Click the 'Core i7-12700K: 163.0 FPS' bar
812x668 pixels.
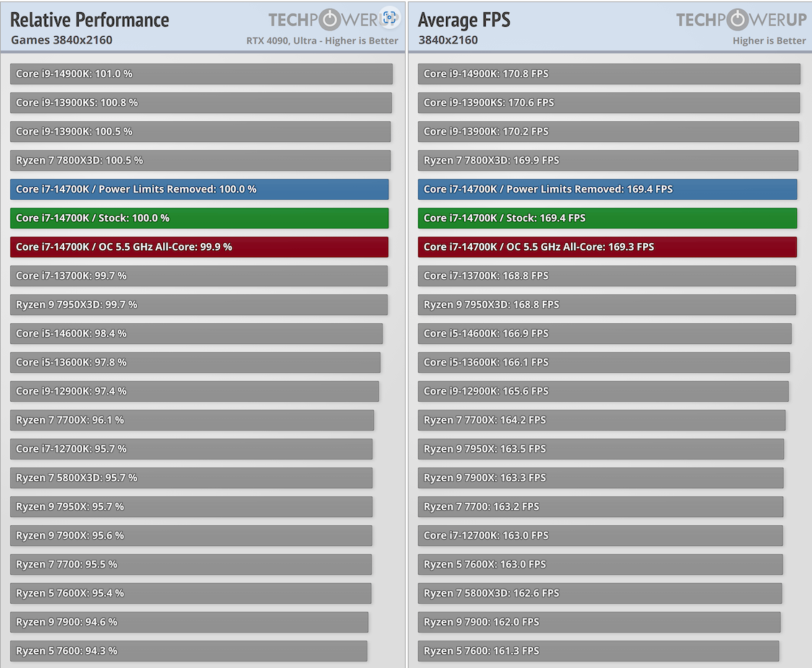[601, 536]
